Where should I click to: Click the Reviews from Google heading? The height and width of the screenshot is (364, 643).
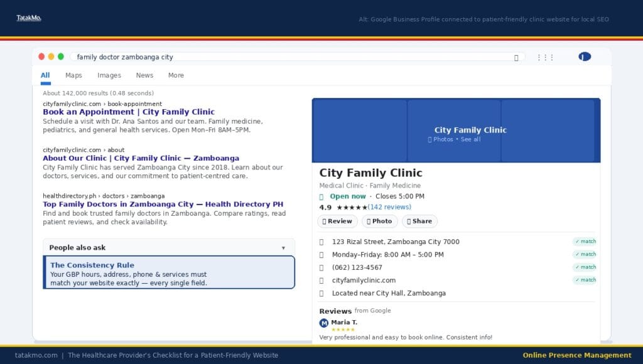pyautogui.click(x=355, y=311)
